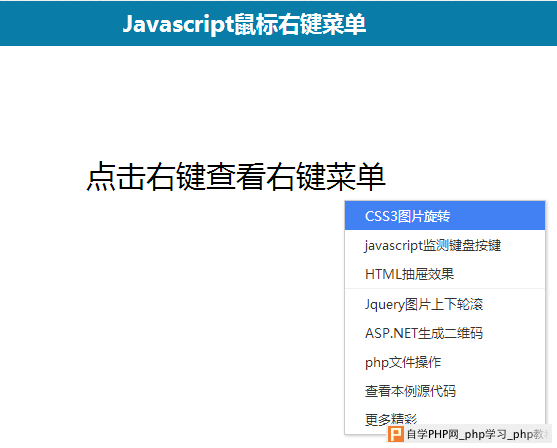This screenshot has height=448, width=557.
Task: Click the separator line below HTML抽屉效果
Action: click(445, 288)
